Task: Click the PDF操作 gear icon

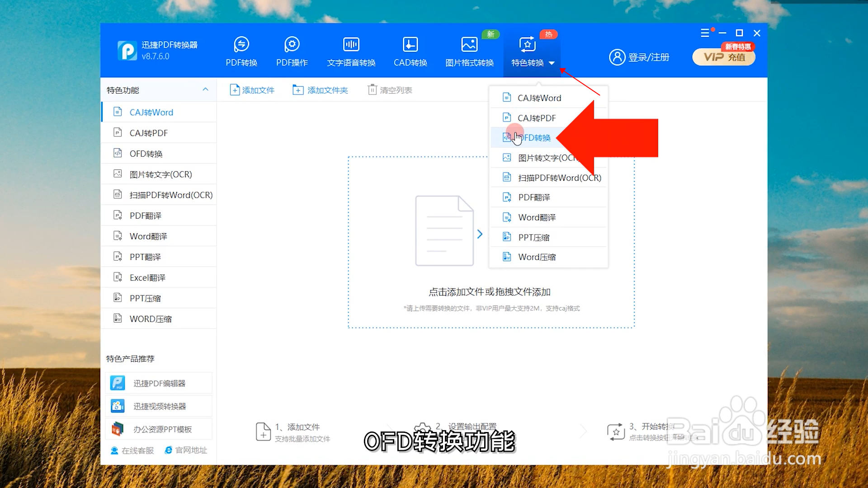Action: click(x=292, y=44)
